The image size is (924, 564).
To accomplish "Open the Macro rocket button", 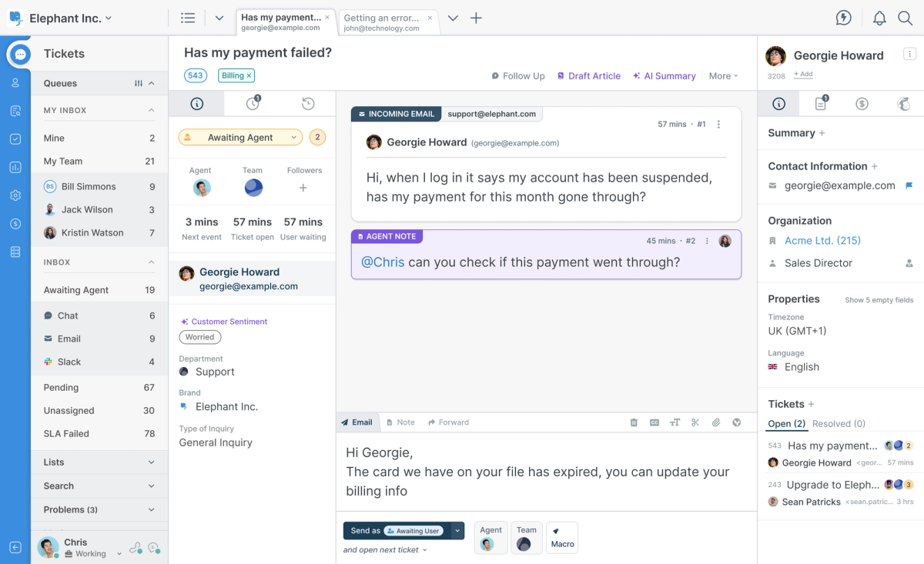I will point(562,537).
